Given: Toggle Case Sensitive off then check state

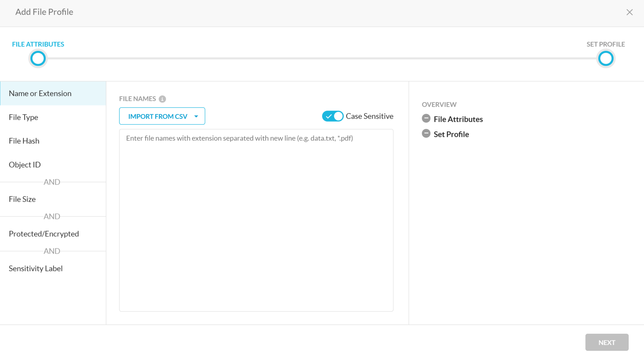Looking at the screenshot, I should coord(332,116).
